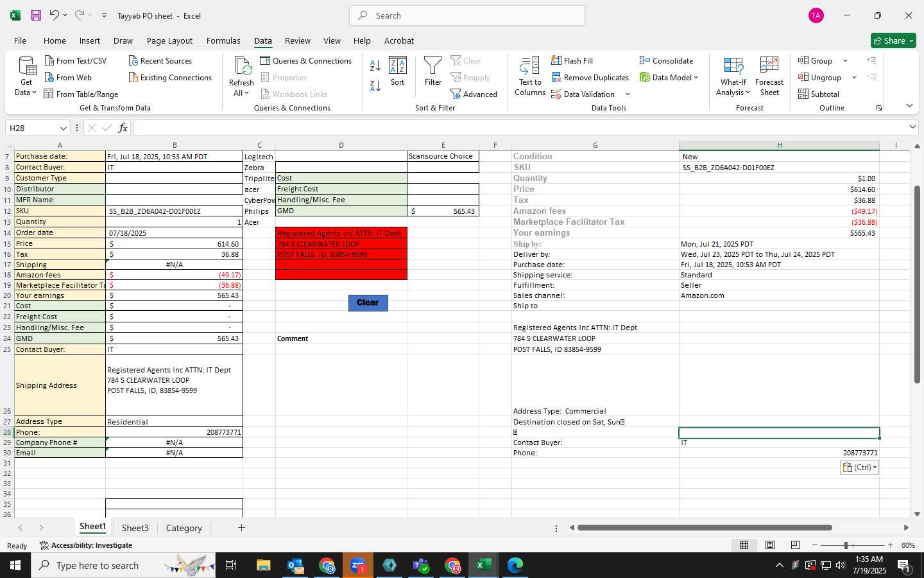Open Formulas ribbon tab
924x578 pixels.
[x=223, y=40]
